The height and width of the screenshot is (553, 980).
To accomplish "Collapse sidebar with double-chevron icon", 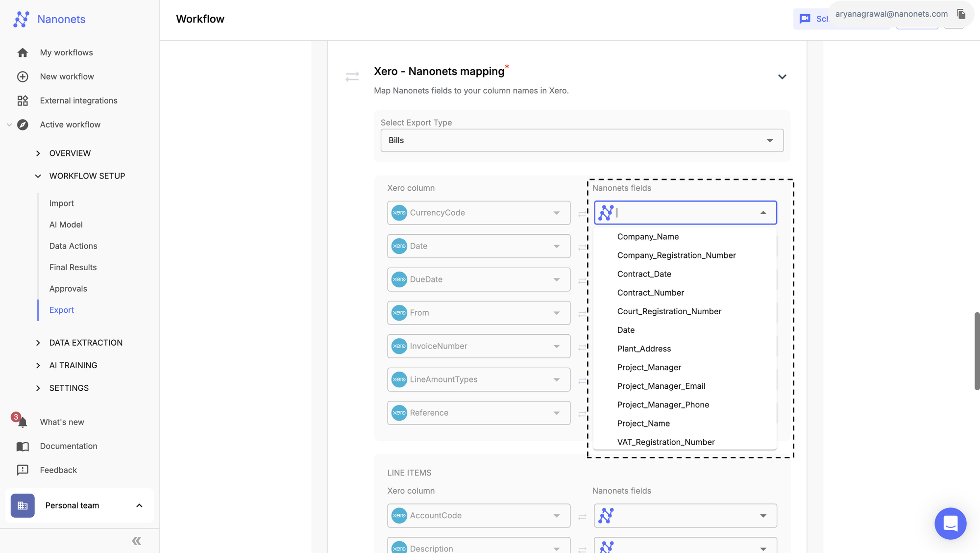I will click(x=136, y=541).
